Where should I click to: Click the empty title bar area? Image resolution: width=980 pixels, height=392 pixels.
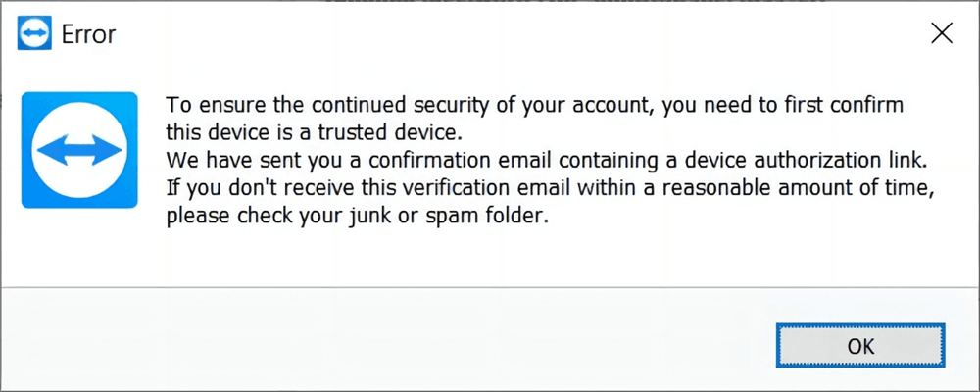[x=490, y=34]
